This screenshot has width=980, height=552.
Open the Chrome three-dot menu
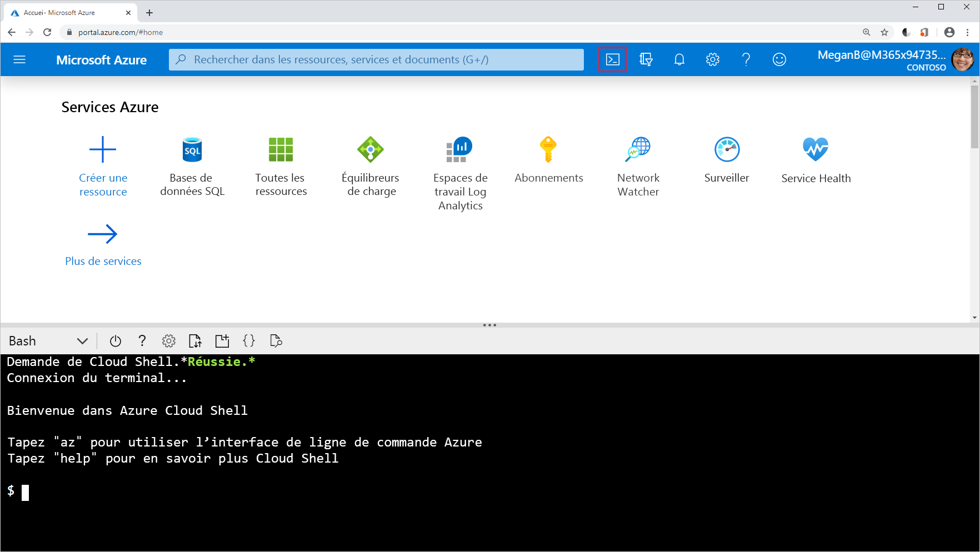pyautogui.click(x=968, y=32)
